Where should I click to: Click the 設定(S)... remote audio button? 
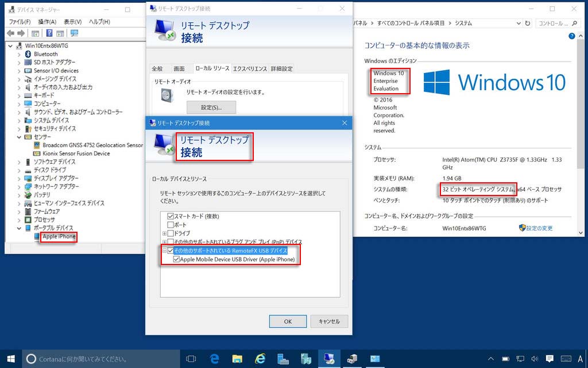click(211, 108)
